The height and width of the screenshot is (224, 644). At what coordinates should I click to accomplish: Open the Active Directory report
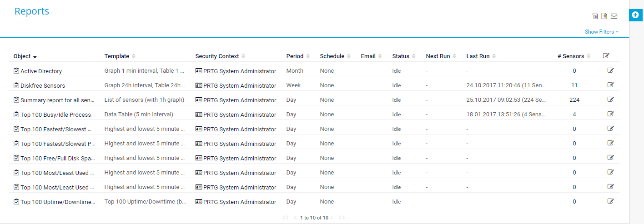pyautogui.click(x=41, y=71)
